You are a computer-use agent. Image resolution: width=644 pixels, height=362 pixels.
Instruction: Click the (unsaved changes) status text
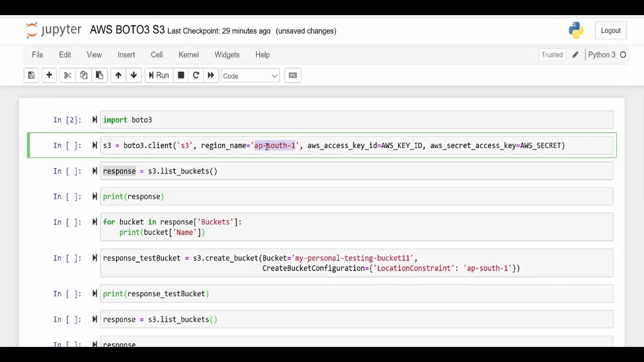click(x=306, y=31)
